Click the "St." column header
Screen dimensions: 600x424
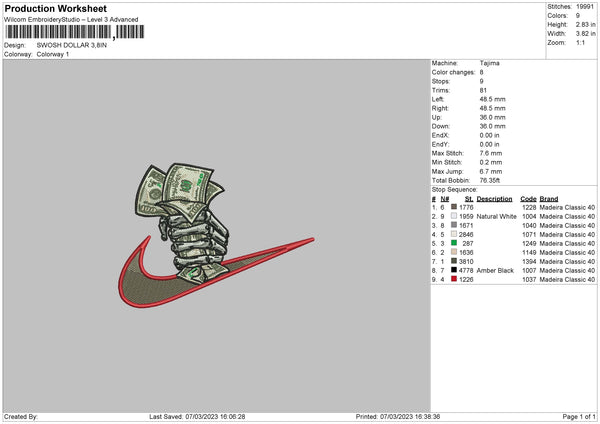[x=469, y=199]
